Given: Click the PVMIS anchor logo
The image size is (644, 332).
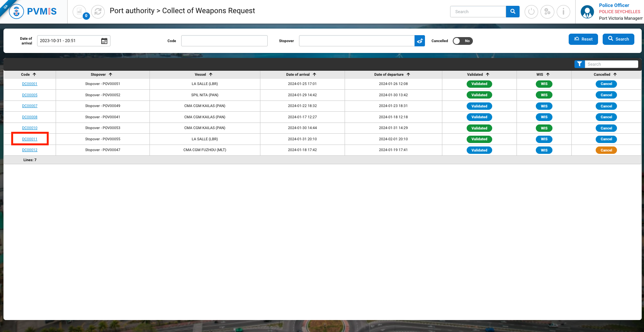Looking at the screenshot, I should (x=16, y=12).
